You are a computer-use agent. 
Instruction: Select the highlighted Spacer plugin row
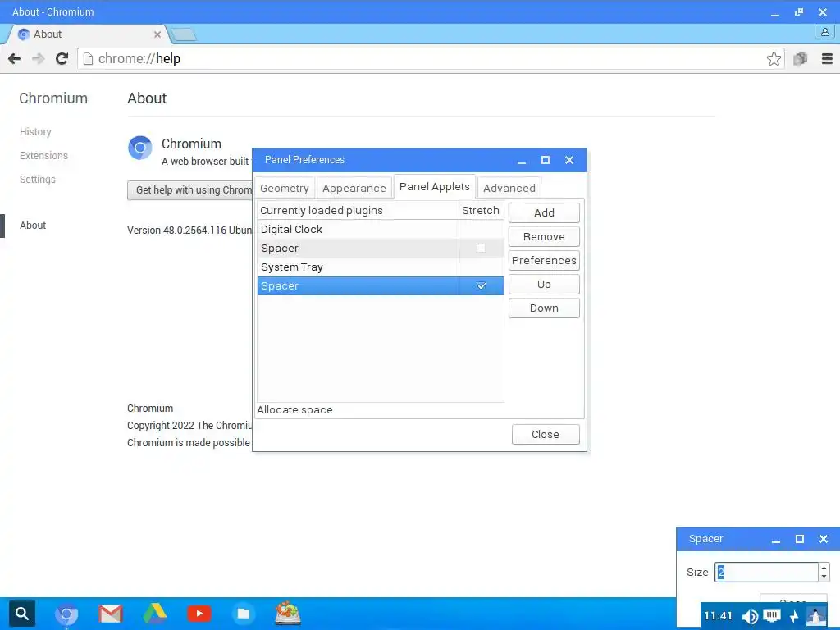[381, 286]
